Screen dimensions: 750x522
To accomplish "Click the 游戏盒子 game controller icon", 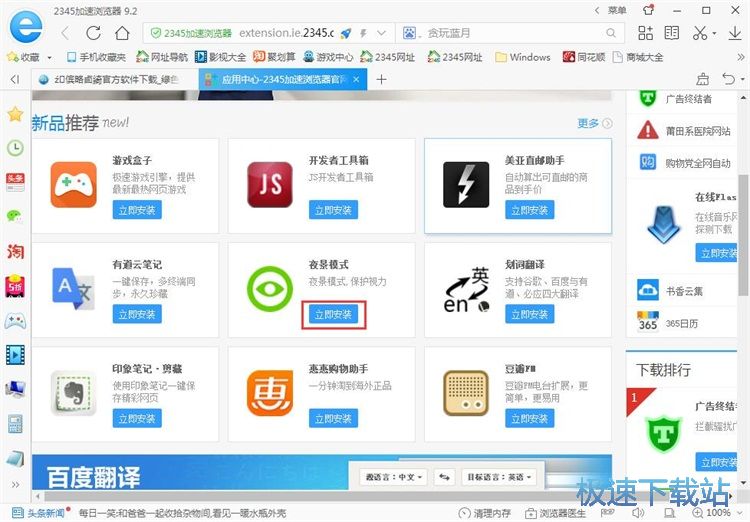I will click(74, 185).
